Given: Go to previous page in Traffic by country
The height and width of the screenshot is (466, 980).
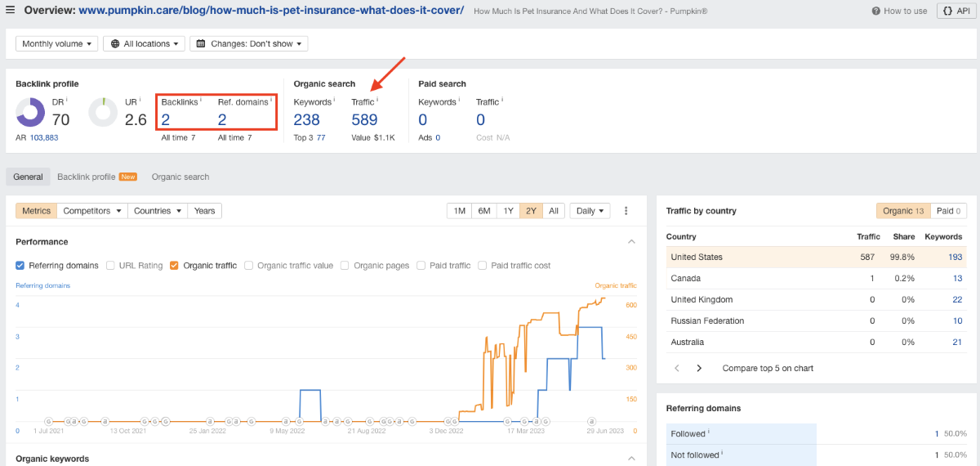Looking at the screenshot, I should pyautogui.click(x=677, y=368).
